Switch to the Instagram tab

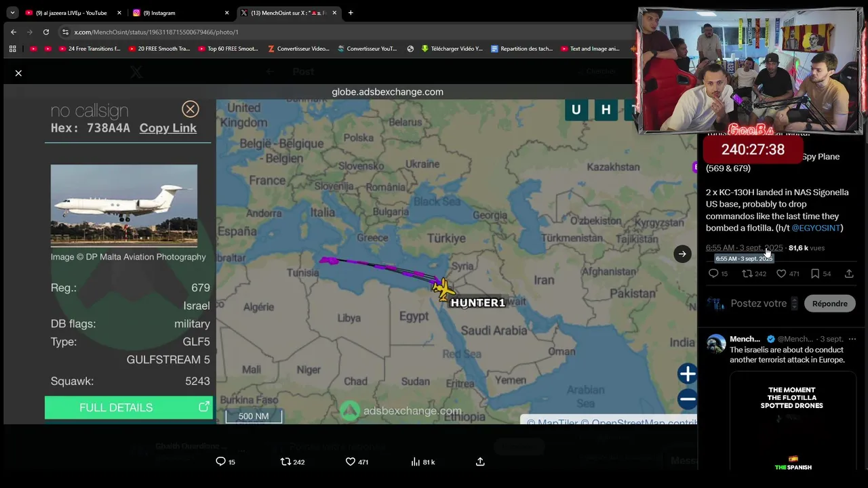(179, 13)
